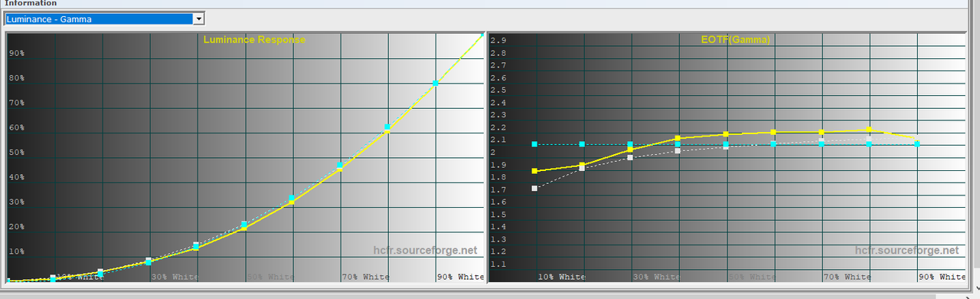Click the 1.7 value on gamma axis
980x299 pixels.
498,189
